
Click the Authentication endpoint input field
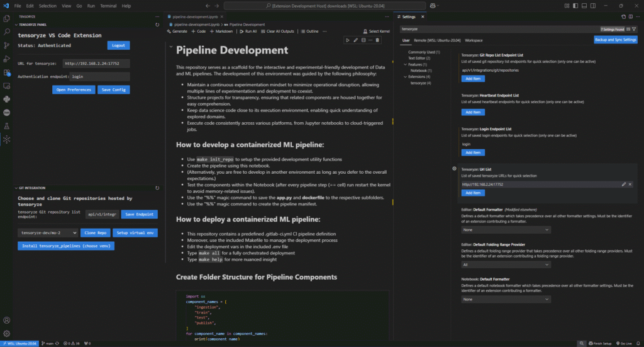tap(100, 76)
